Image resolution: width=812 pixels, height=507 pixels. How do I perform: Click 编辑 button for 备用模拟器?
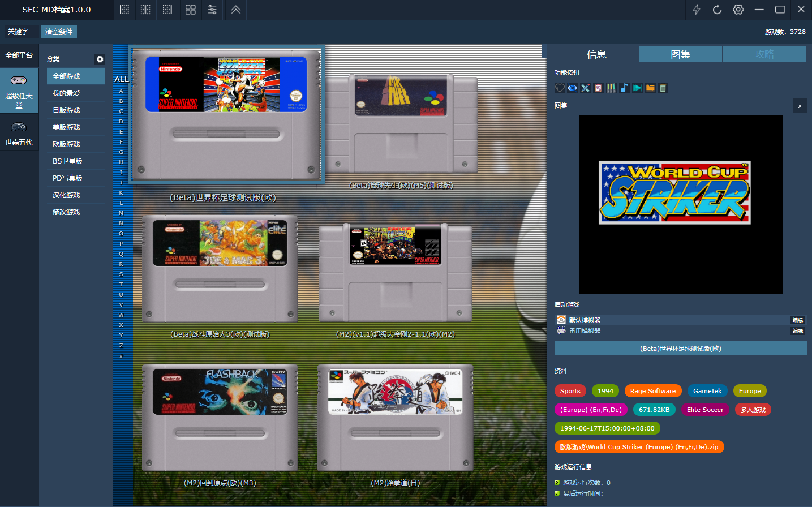(x=798, y=331)
